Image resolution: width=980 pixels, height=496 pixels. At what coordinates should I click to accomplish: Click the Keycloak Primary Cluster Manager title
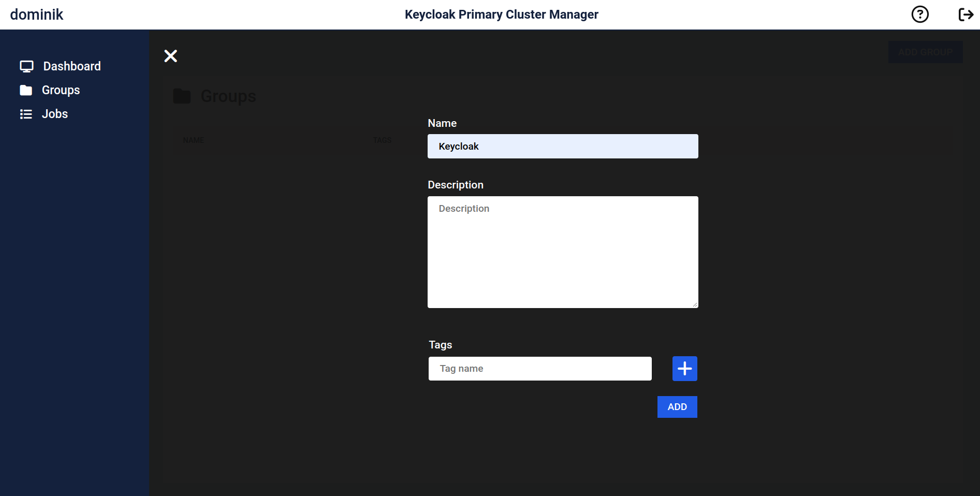coord(501,14)
